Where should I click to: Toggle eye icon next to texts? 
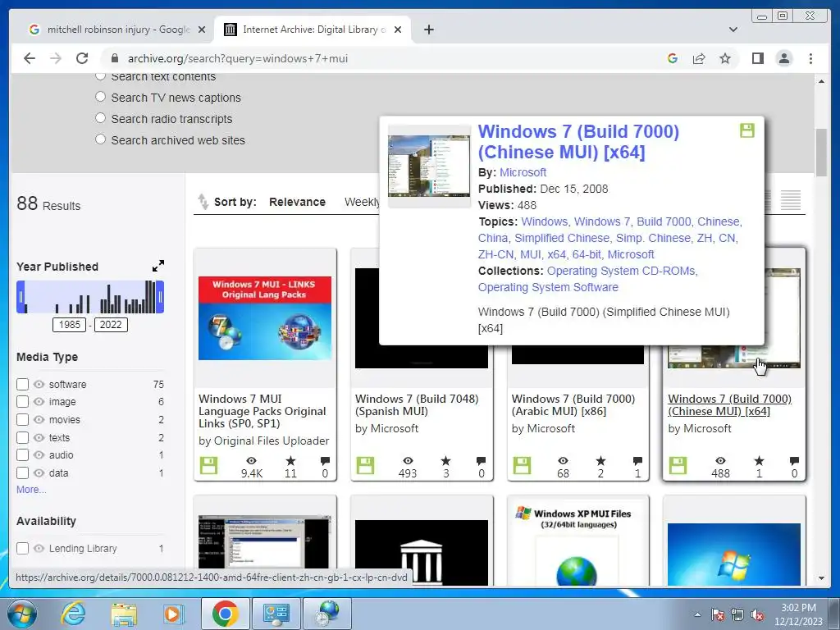pyautogui.click(x=39, y=438)
